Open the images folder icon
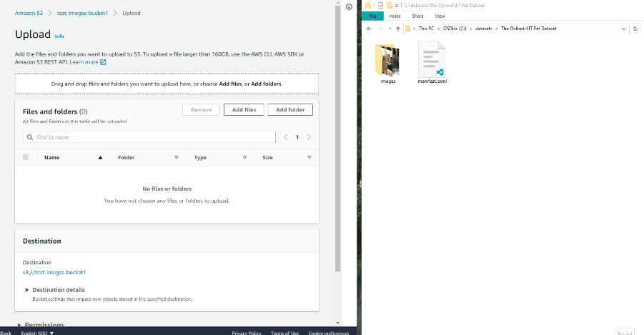Image resolution: width=644 pixels, height=335 pixels. click(x=388, y=59)
